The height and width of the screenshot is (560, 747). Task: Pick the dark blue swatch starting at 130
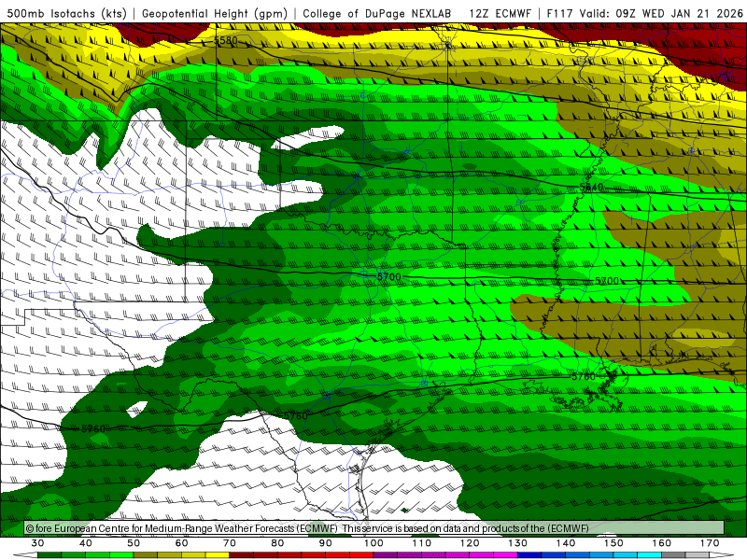click(529, 555)
